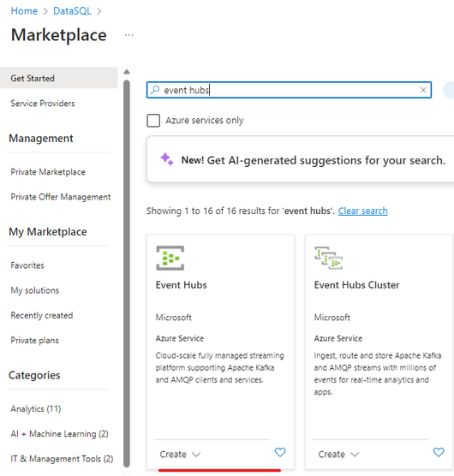Enable the Azure services only checkbox

click(x=153, y=120)
